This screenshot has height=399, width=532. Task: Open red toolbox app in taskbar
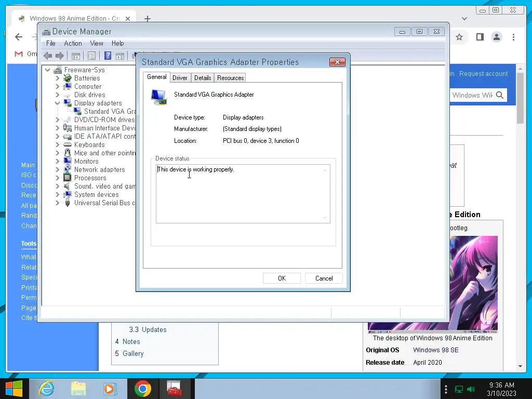174,389
